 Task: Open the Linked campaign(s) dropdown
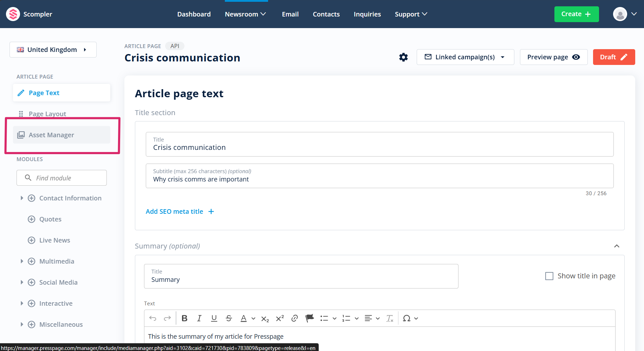pyautogui.click(x=465, y=57)
